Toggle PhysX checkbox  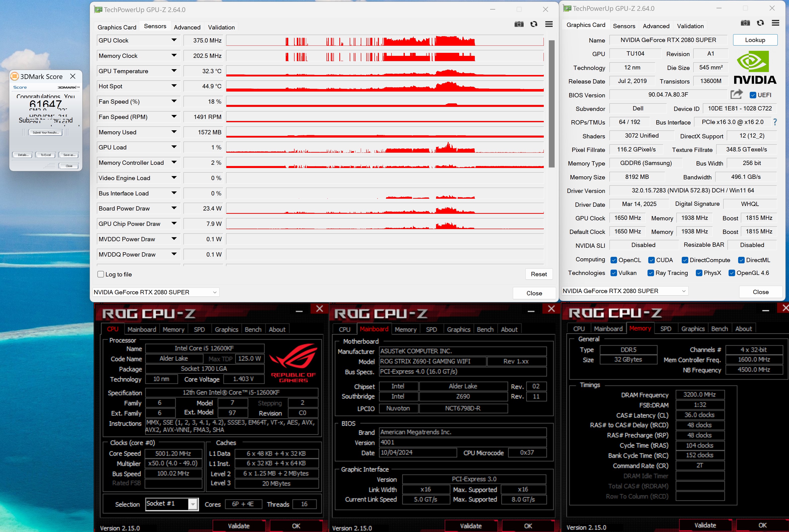pyautogui.click(x=699, y=273)
